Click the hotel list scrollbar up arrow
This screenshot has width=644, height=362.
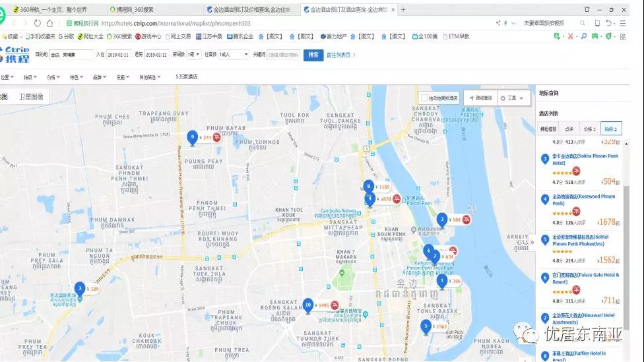626,144
